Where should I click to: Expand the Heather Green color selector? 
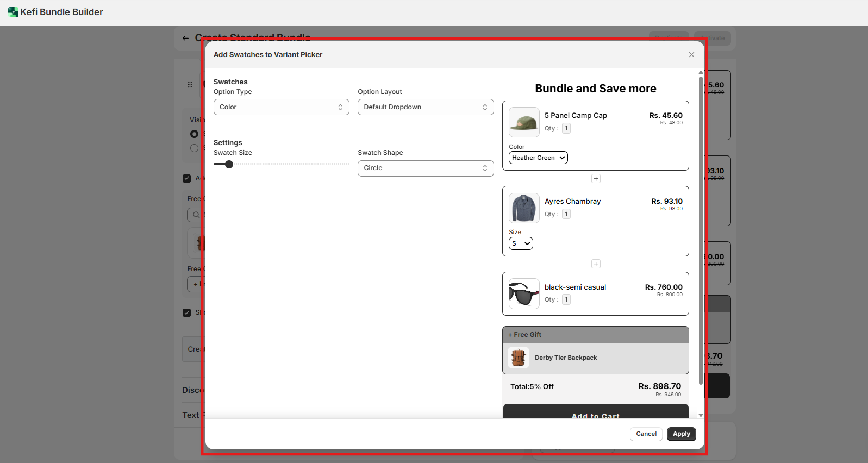pyautogui.click(x=538, y=158)
